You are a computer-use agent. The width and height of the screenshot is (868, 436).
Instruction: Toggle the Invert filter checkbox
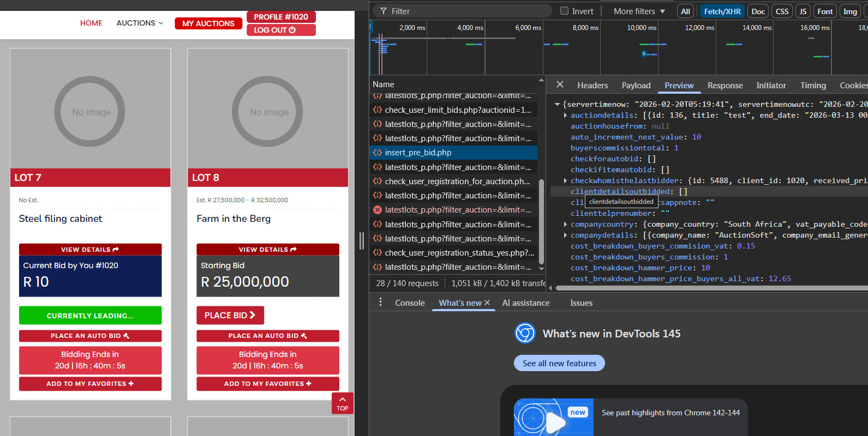tap(565, 11)
